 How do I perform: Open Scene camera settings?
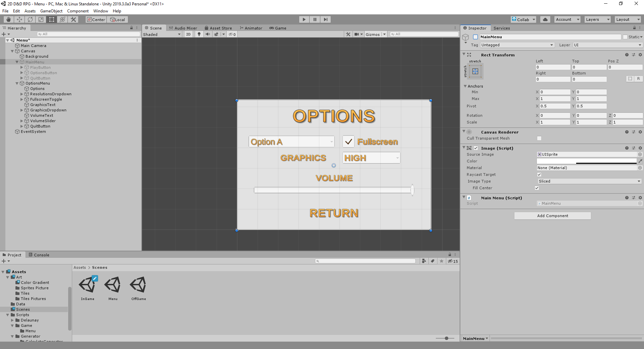(x=357, y=34)
